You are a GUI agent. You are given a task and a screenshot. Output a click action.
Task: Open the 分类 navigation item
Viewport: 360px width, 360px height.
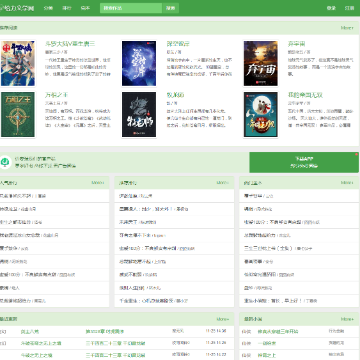[48, 8]
